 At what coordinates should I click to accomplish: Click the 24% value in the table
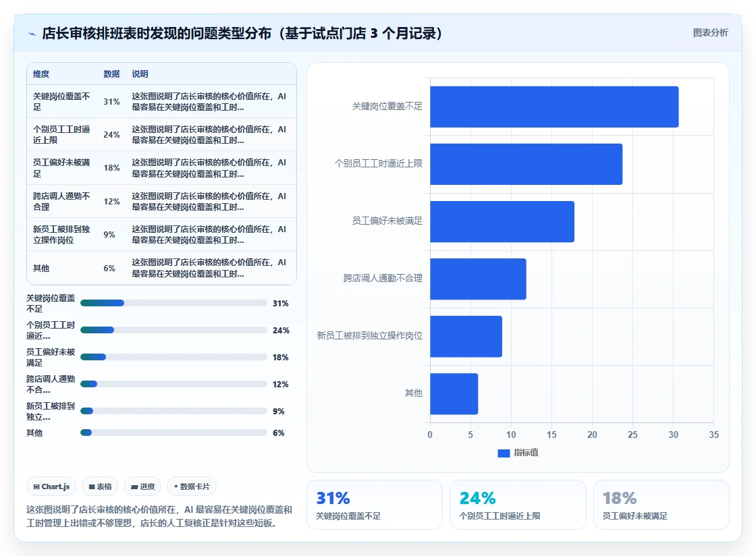pos(111,134)
